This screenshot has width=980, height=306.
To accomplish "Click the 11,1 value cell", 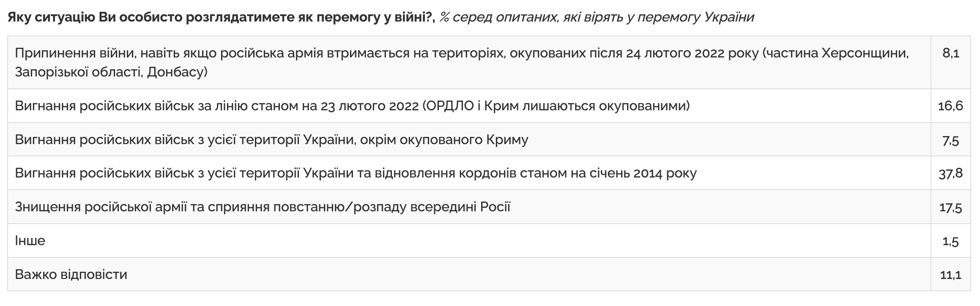I will click(951, 275).
